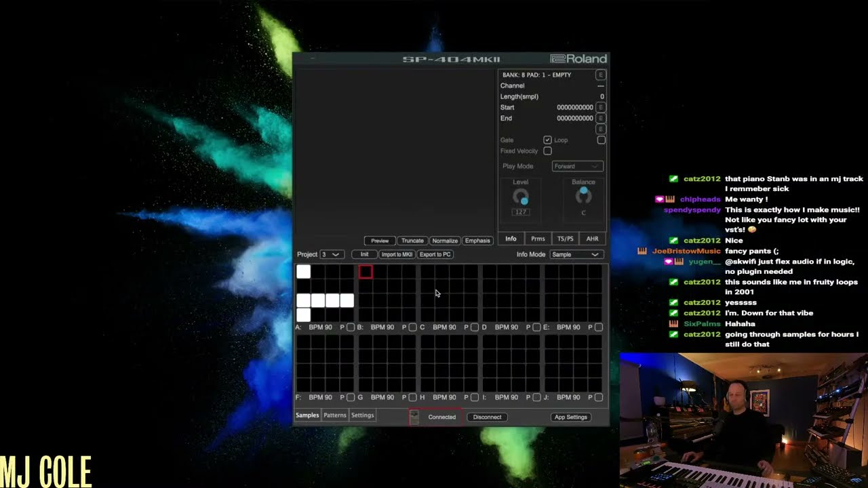Click the BPM 90 label of bank C
868x488 pixels.
click(444, 327)
